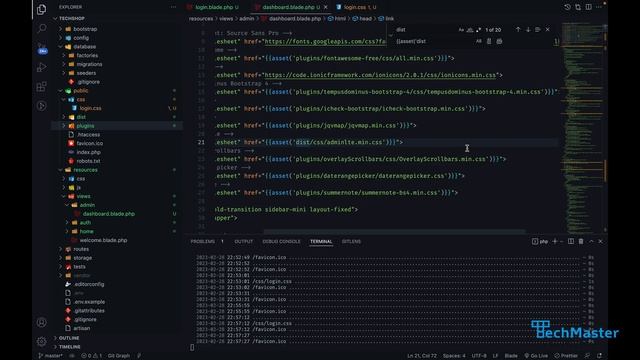Open the Extensions view
The width and height of the screenshot is (640, 360).
pos(42,86)
